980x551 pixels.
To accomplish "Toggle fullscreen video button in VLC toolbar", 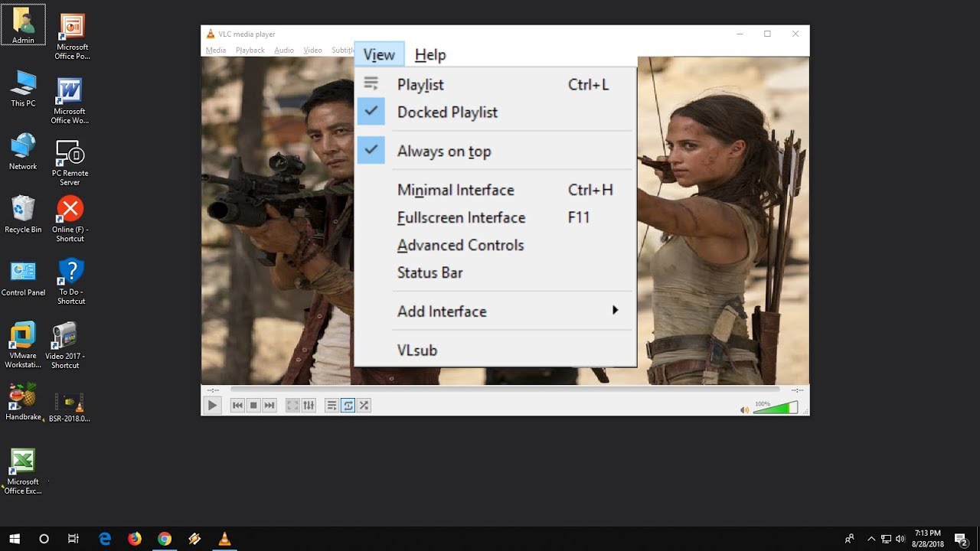I will click(292, 406).
